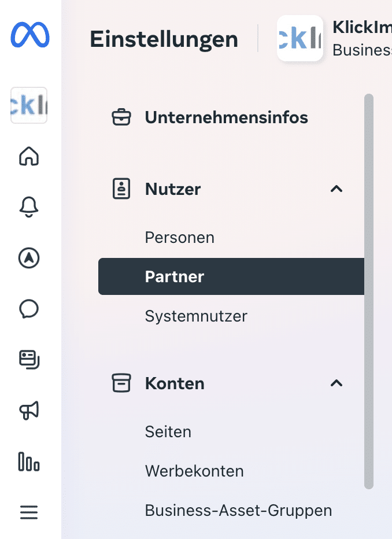Select Personen under Nutzer
The height and width of the screenshot is (539, 392).
point(180,238)
